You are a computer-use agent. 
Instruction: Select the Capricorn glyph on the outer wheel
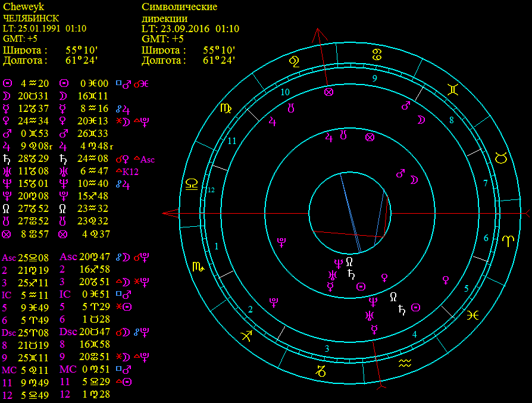tap(321, 371)
